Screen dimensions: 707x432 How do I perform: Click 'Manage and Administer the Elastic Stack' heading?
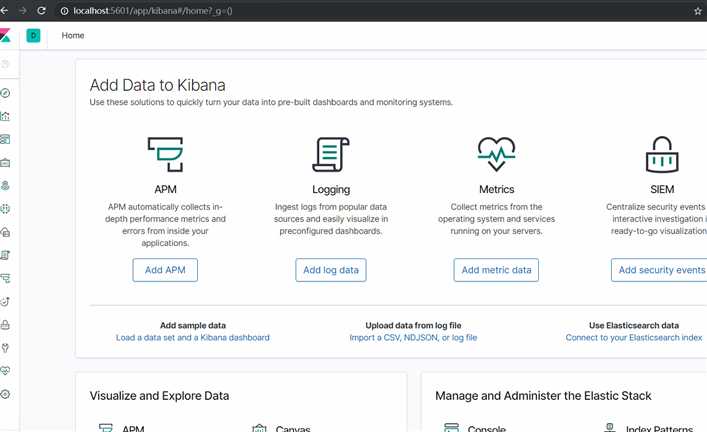pos(543,395)
